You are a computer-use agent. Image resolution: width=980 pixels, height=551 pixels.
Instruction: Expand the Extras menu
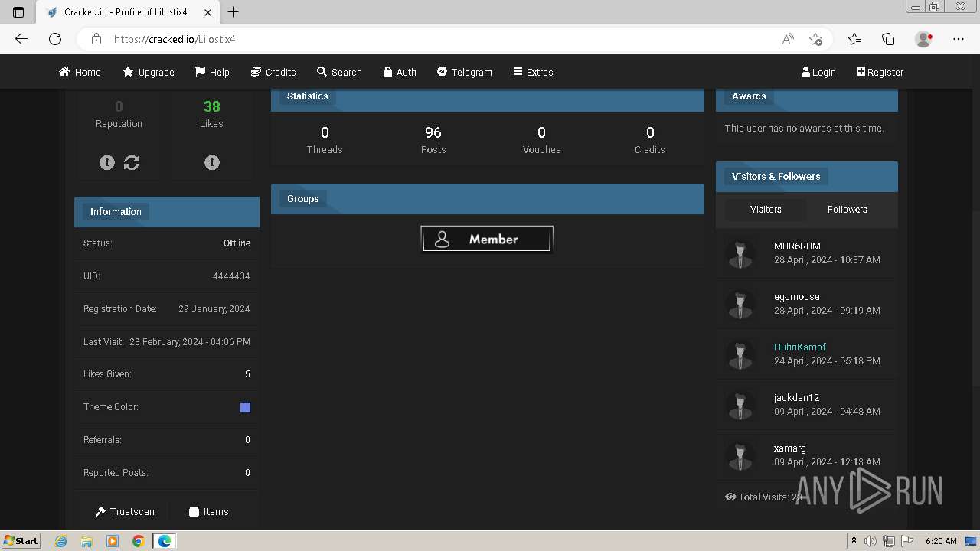pyautogui.click(x=533, y=72)
